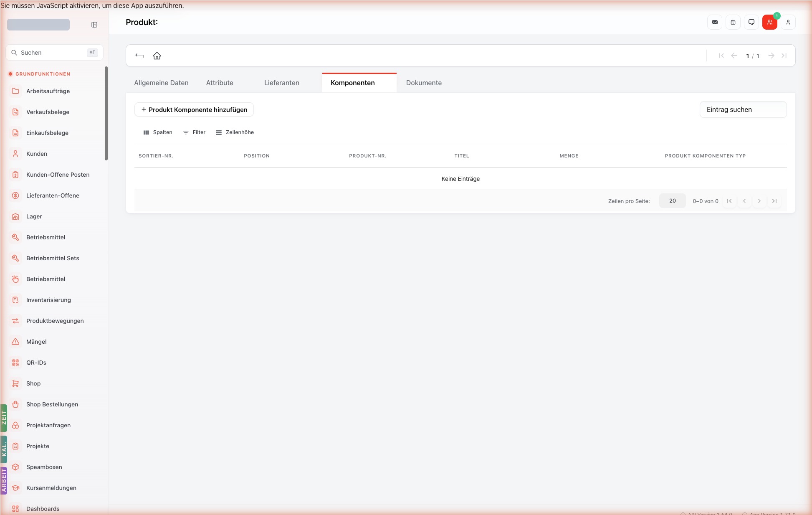The image size is (812, 515).
Task: Sort by SORTIER-NR. column header
Action: click(156, 156)
